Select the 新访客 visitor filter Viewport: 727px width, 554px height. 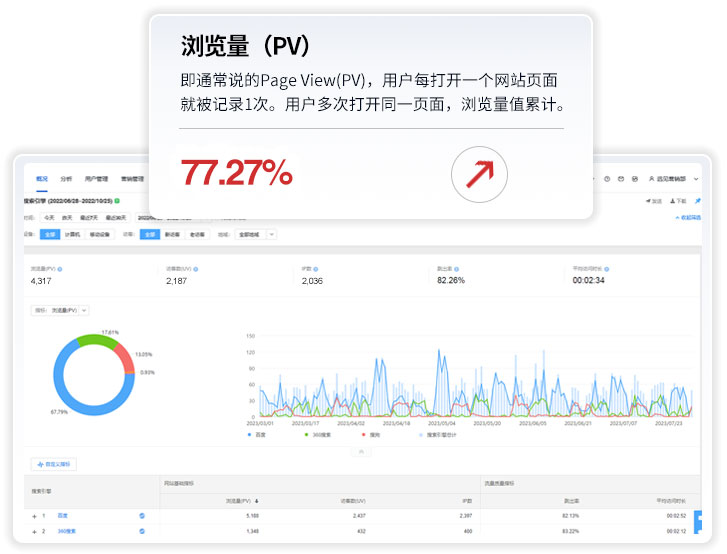[171, 234]
